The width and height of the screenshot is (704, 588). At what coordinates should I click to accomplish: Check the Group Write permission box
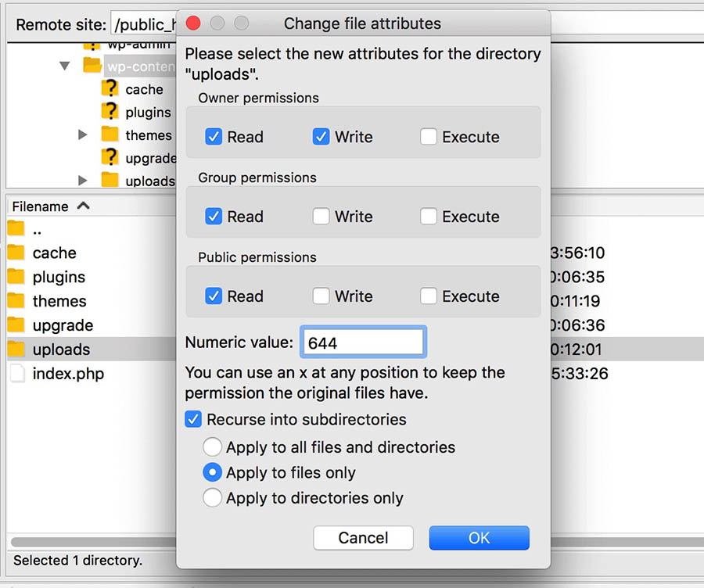click(321, 217)
